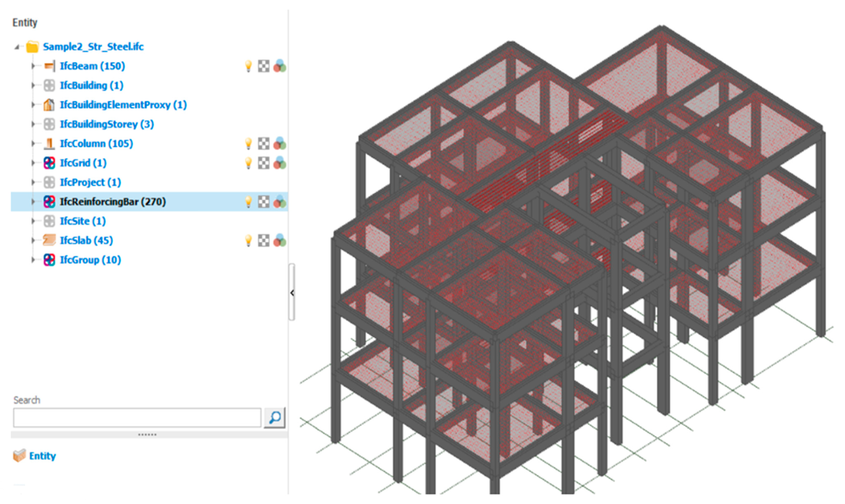Image resolution: width=845 pixels, height=504 pixels.
Task: Toggle IfcGrid visibility light bulb
Action: (249, 163)
